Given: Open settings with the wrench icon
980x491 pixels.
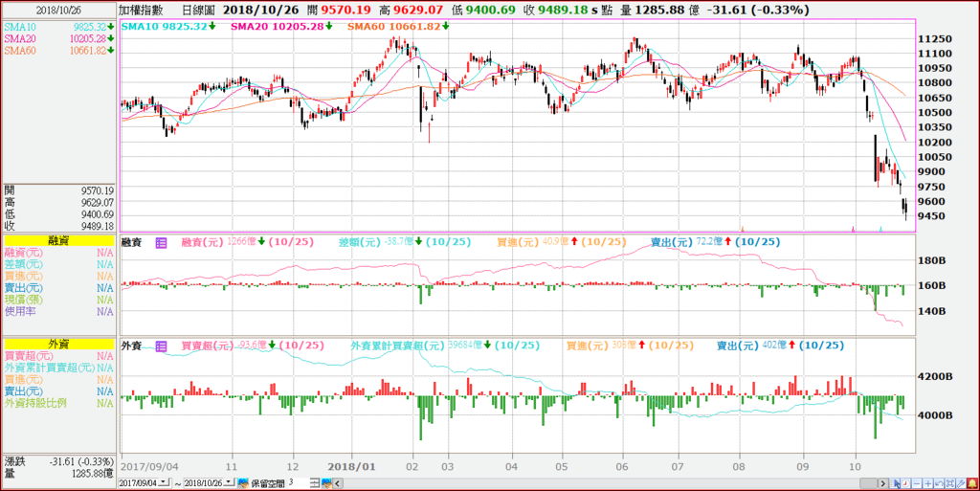Looking at the screenshot, I should pyautogui.click(x=961, y=483).
